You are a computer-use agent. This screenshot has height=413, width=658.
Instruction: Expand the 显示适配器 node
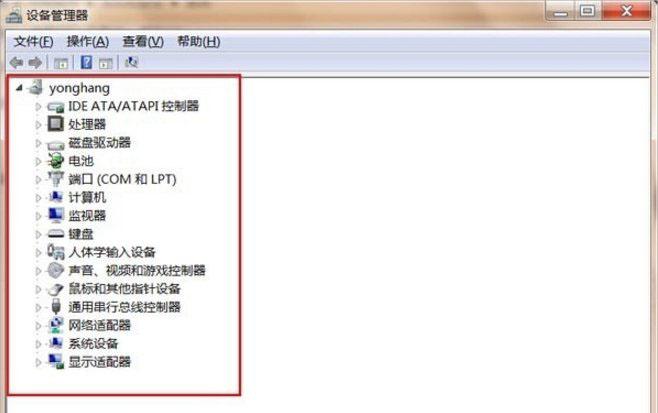38,362
